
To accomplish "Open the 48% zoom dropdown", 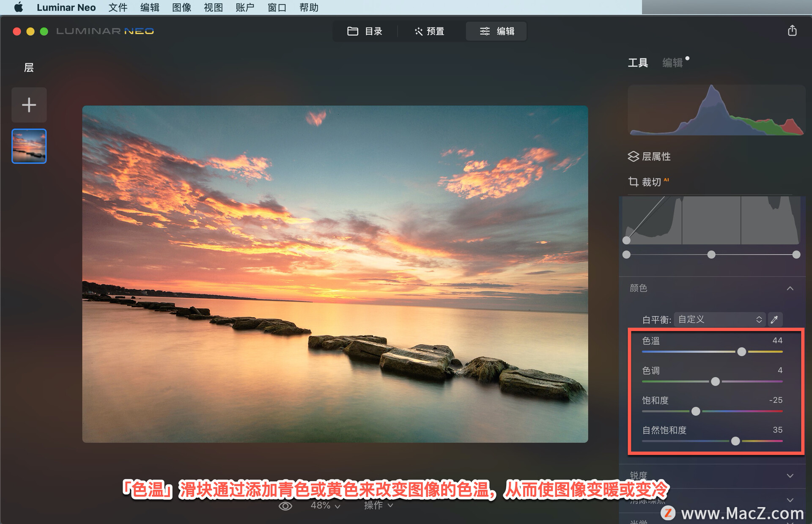I will 325,505.
